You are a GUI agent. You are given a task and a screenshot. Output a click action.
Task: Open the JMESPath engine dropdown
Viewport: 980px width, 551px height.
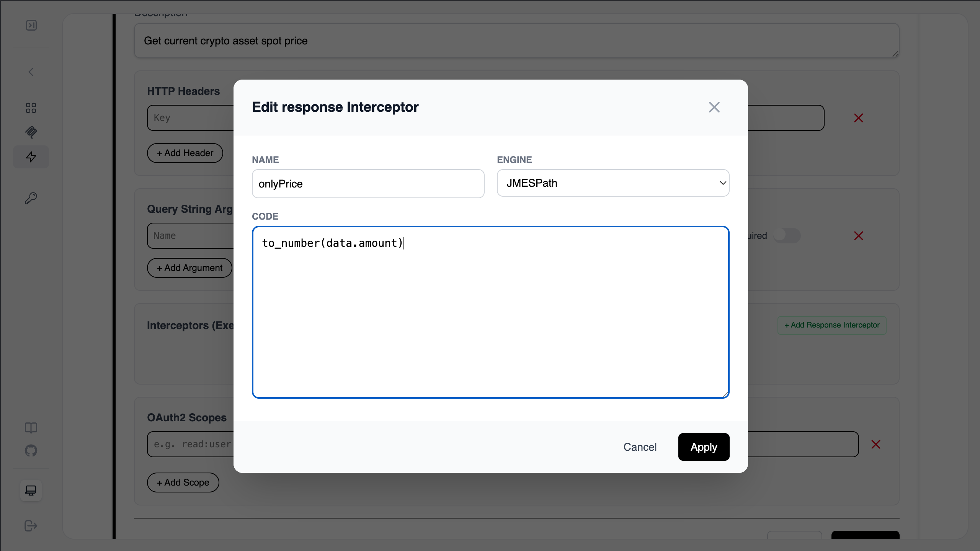(613, 183)
